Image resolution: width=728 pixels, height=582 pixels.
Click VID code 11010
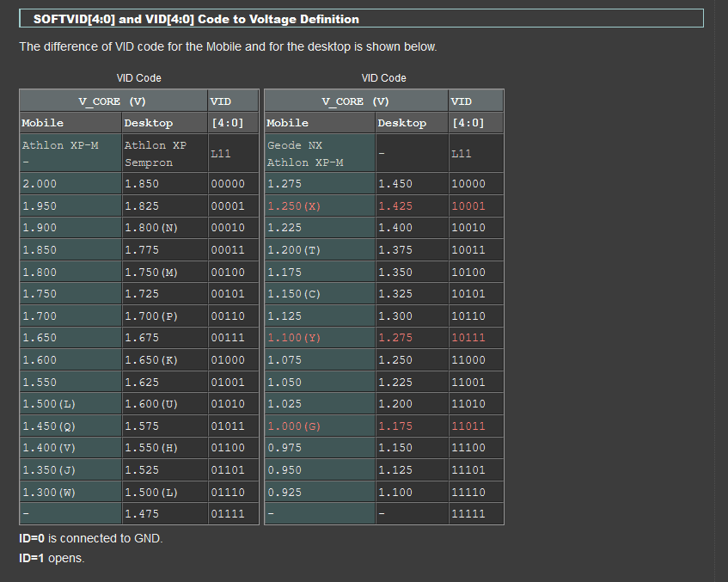click(x=468, y=404)
